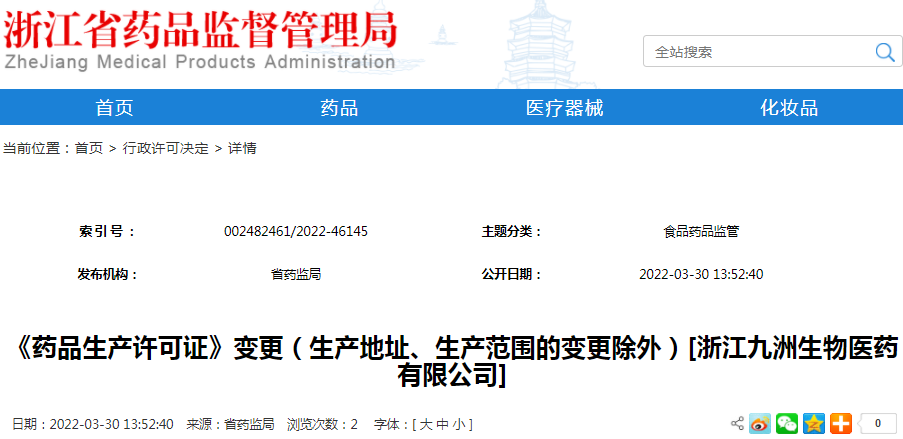Image resolution: width=903 pixels, height=439 pixels.
Task: Click the 公开日期 label
Action: tap(513, 274)
